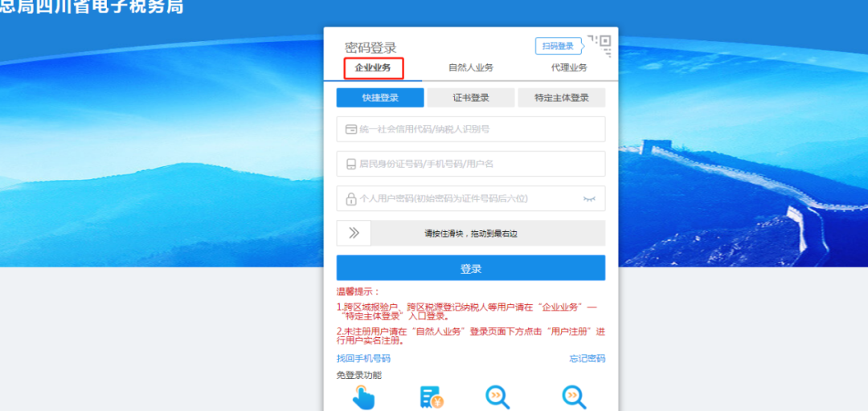Click the 密码登录 heading text
Image resolution: width=868 pixels, height=411 pixels.
(x=371, y=48)
